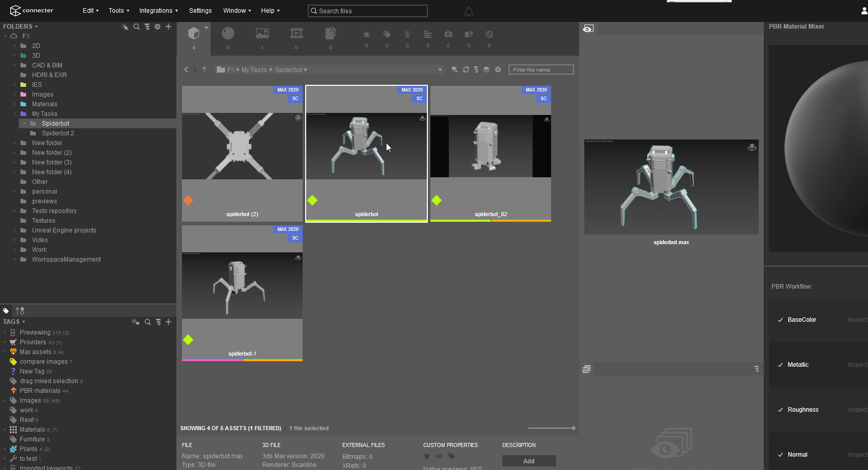The width and height of the screenshot is (868, 470).
Task: Toggle the Normal checkmark
Action: click(780, 455)
